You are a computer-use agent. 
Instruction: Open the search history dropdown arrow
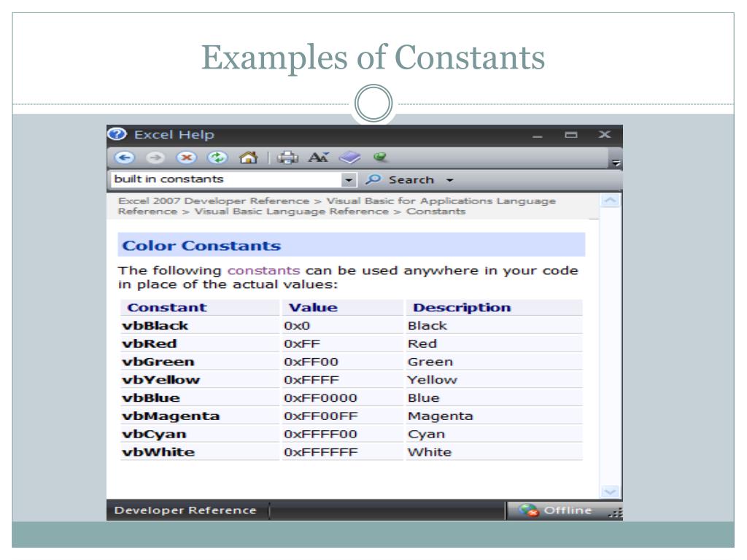tap(349, 180)
